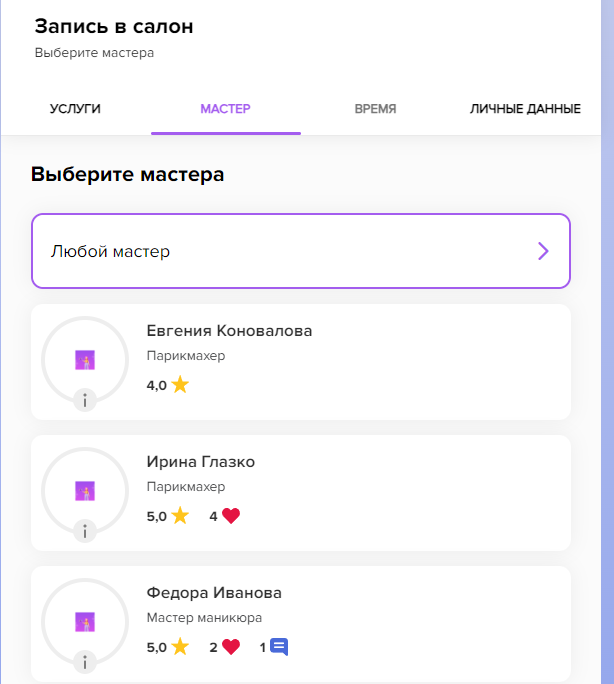Viewport: 614px width, 684px height.
Task: Open the Время tab
Action: click(x=375, y=109)
